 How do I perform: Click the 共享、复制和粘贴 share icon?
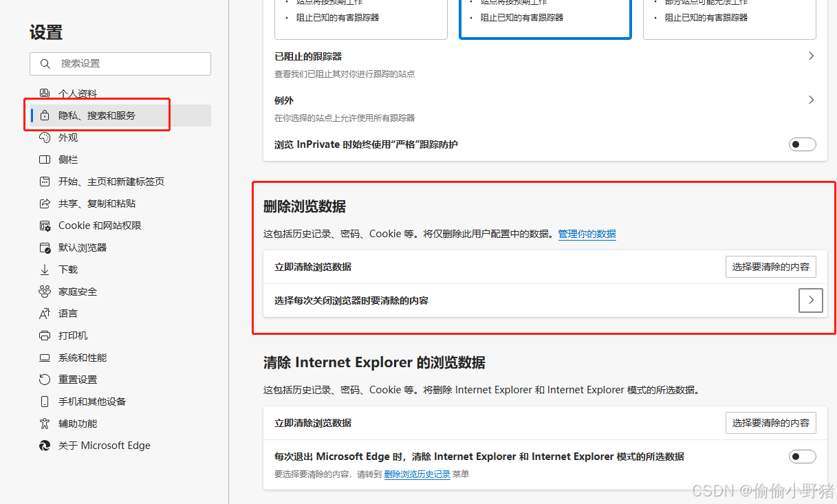pyautogui.click(x=45, y=204)
